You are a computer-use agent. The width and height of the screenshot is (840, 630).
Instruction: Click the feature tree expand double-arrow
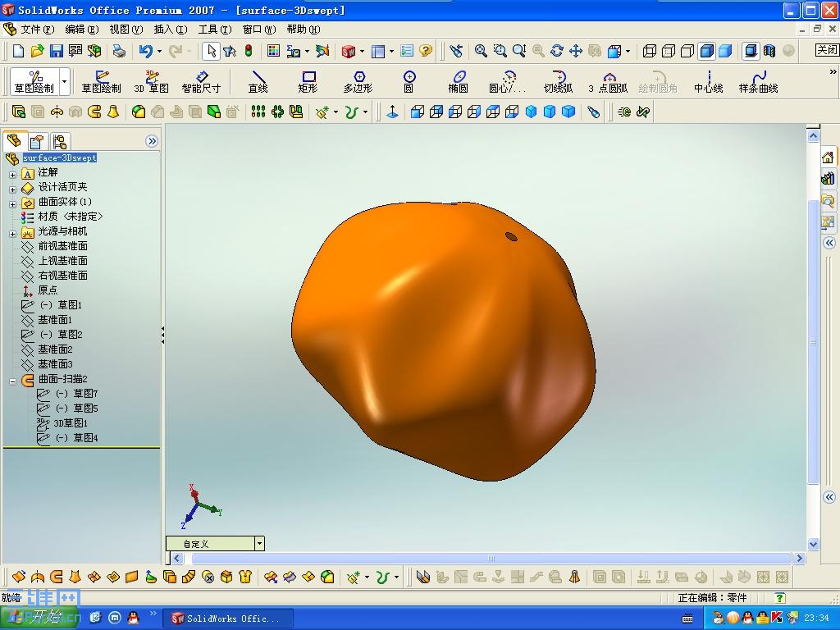(152, 141)
